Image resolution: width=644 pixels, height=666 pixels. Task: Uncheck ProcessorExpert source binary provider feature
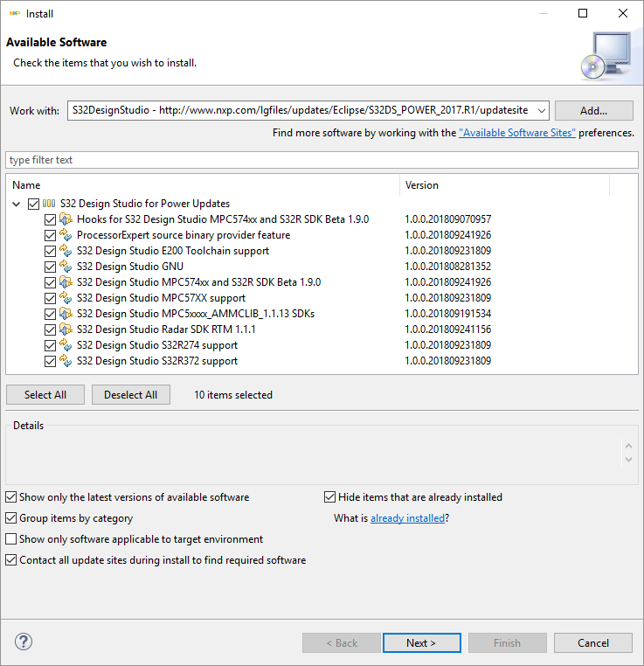click(x=50, y=235)
